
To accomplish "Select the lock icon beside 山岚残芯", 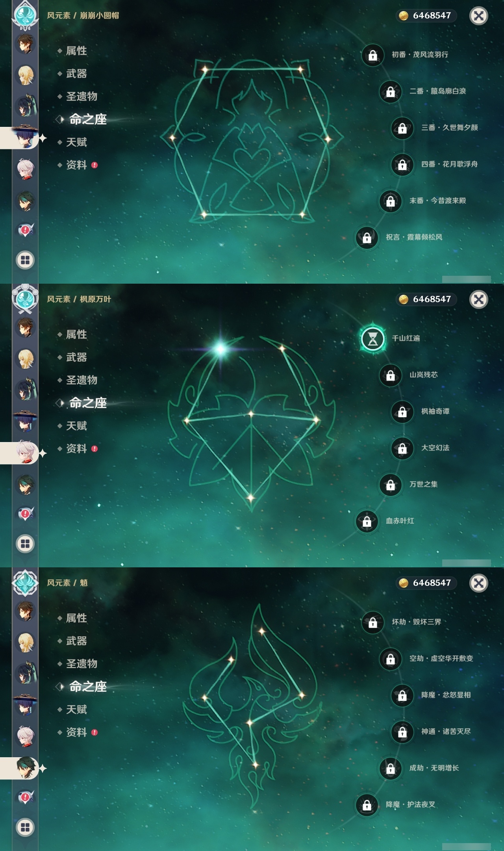I will 390,375.
